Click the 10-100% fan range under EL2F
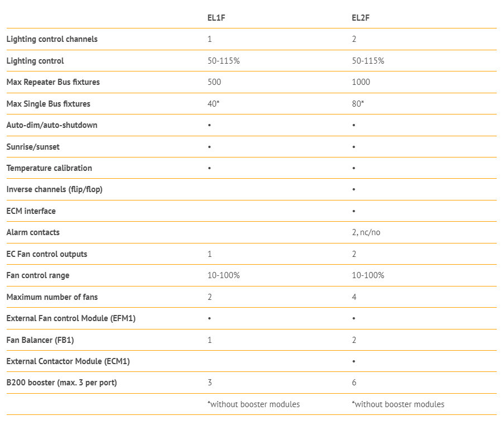 [368, 275]
